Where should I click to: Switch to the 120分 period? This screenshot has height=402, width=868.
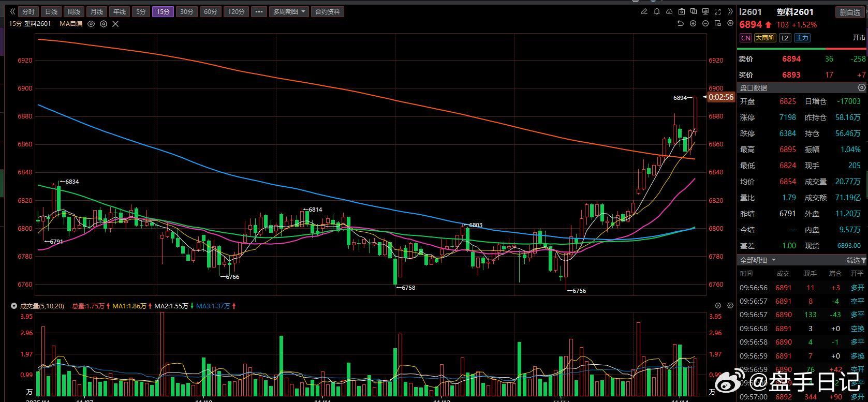point(237,11)
